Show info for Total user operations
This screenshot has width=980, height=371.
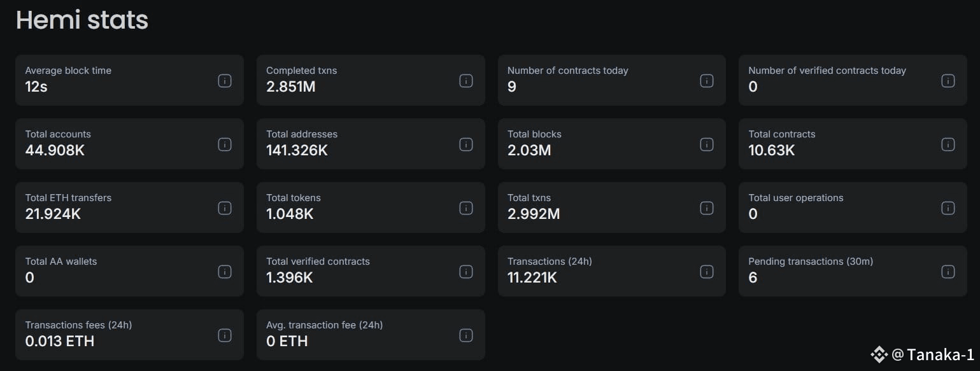pyautogui.click(x=948, y=208)
